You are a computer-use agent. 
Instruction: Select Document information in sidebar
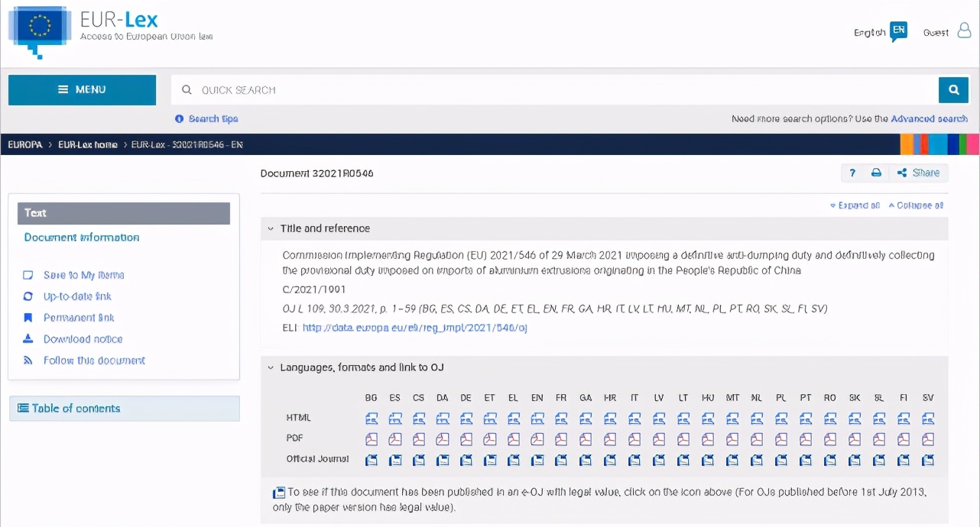pos(82,238)
